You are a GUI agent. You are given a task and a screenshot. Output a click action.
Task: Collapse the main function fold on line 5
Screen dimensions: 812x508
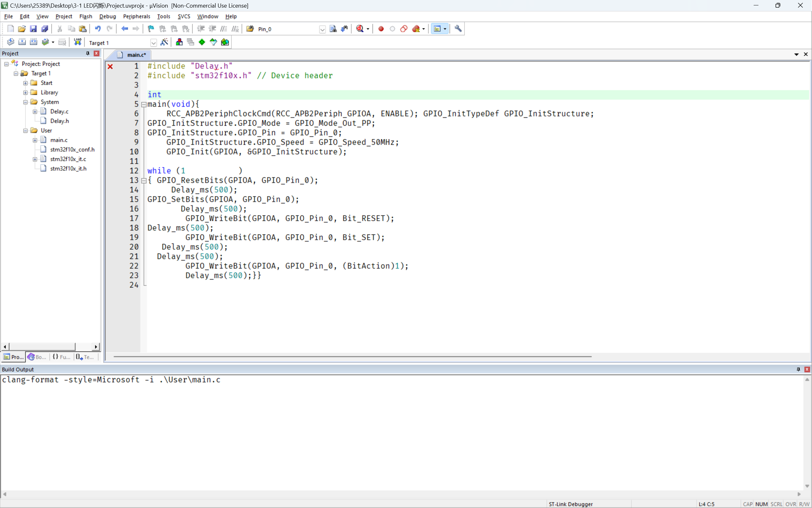tap(144, 104)
